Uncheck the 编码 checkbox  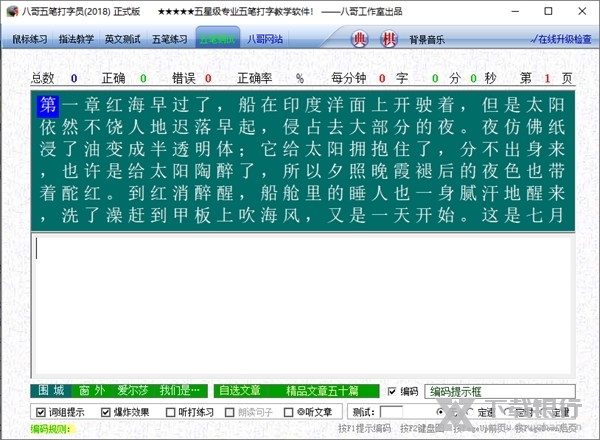[392, 391]
